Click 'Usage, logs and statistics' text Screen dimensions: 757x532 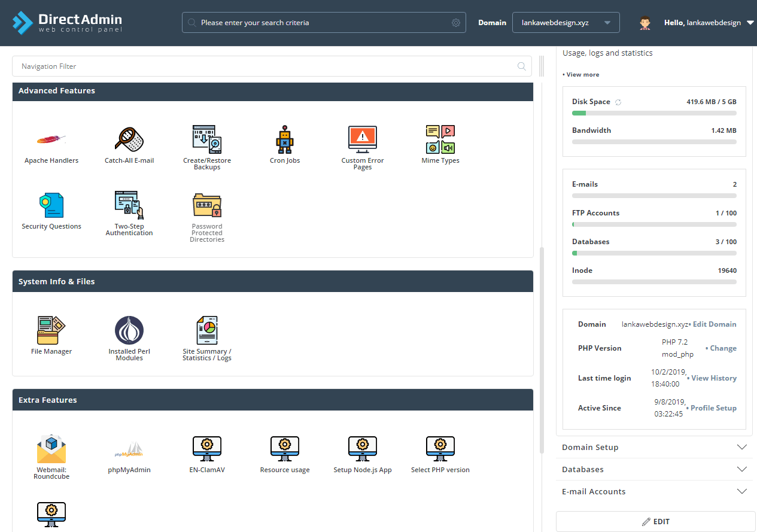(x=607, y=53)
